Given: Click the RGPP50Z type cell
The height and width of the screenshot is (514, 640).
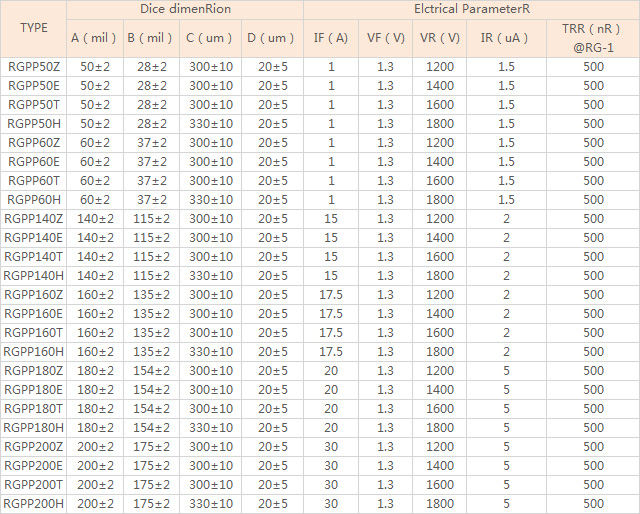Looking at the screenshot, I should [x=34, y=67].
